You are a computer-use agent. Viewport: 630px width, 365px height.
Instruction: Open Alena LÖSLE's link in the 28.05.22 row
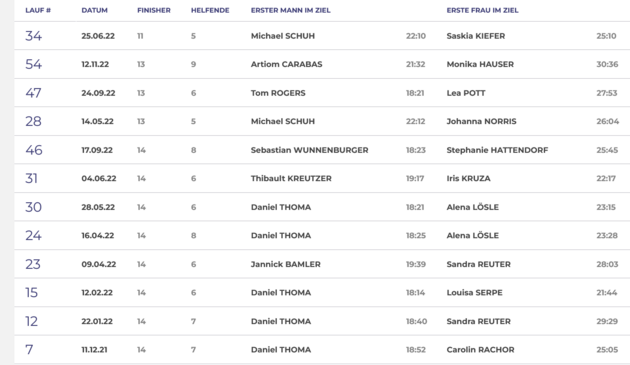(x=472, y=207)
